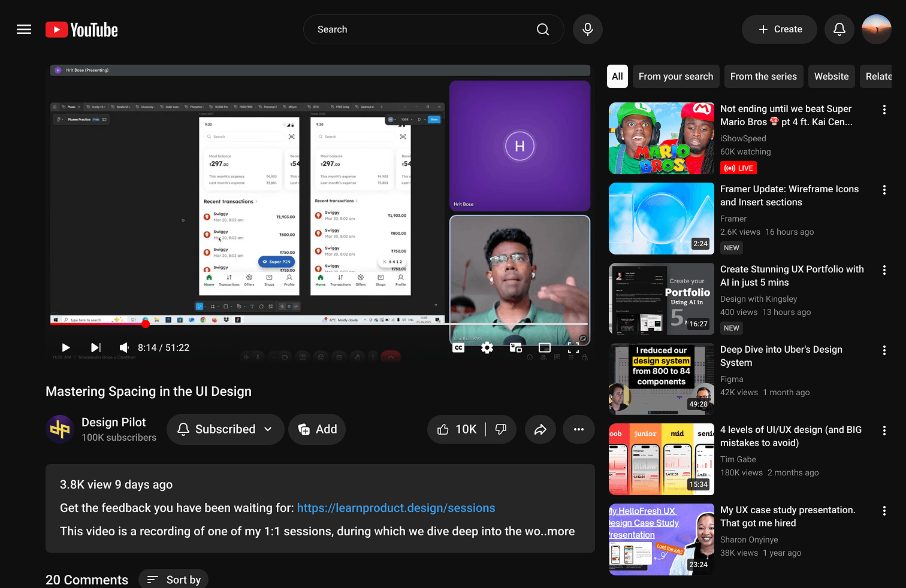This screenshot has width=906, height=588.
Task: Click the 100K subscribers text
Action: [x=119, y=438]
